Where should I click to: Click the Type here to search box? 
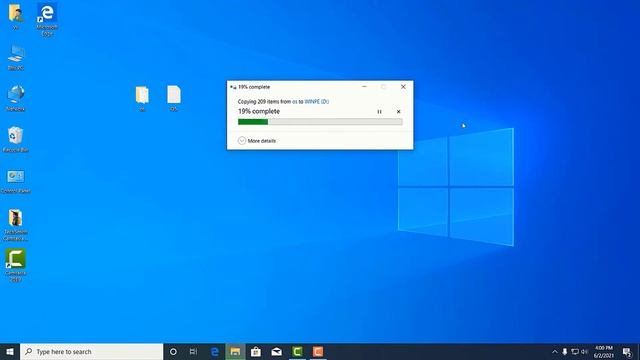(91, 351)
